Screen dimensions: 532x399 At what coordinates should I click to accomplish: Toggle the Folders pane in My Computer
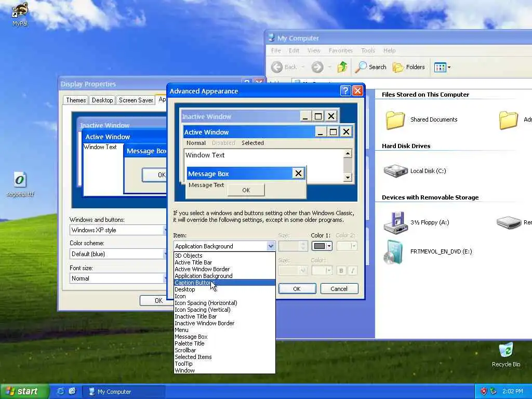409,67
